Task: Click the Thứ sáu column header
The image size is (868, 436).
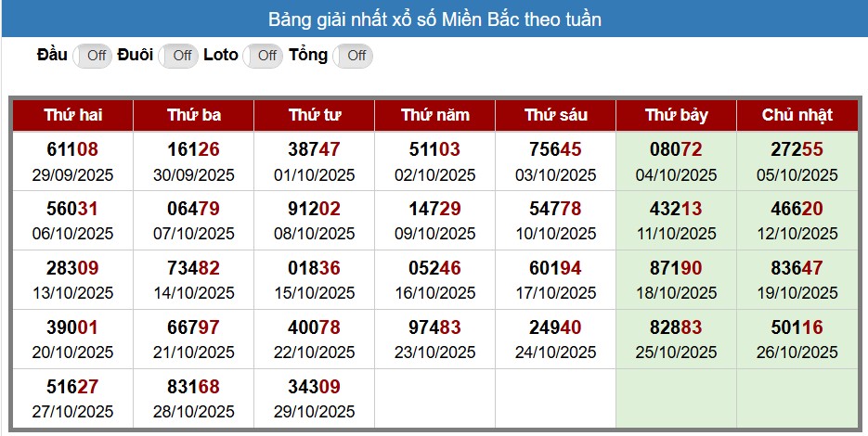Action: (556, 115)
